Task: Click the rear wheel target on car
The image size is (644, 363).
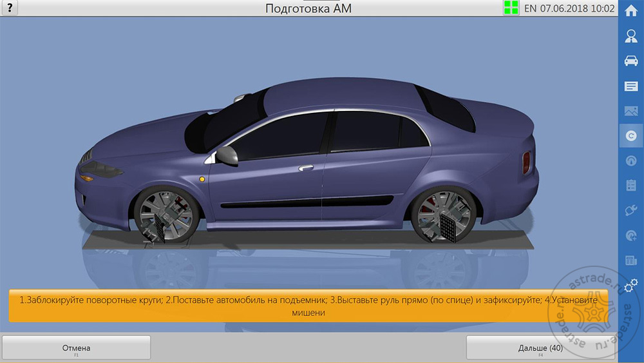Action: coord(448,228)
